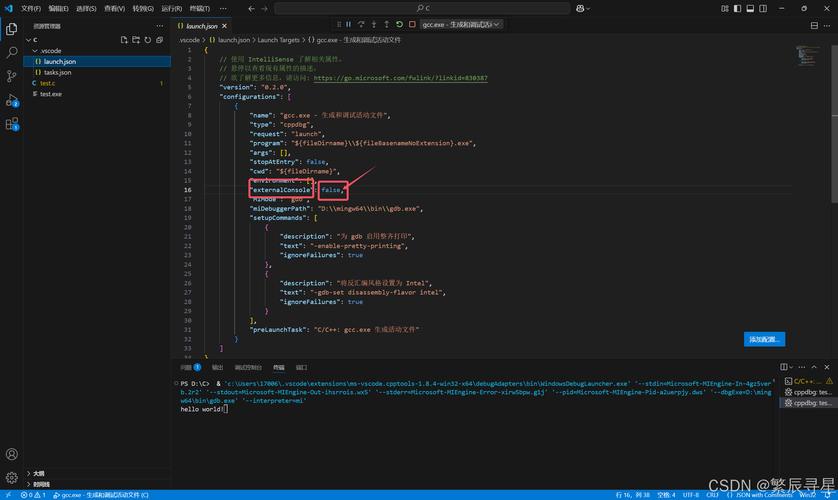Close the launch.json editor tab
Screen dimensions: 838x500
coord(224,26)
